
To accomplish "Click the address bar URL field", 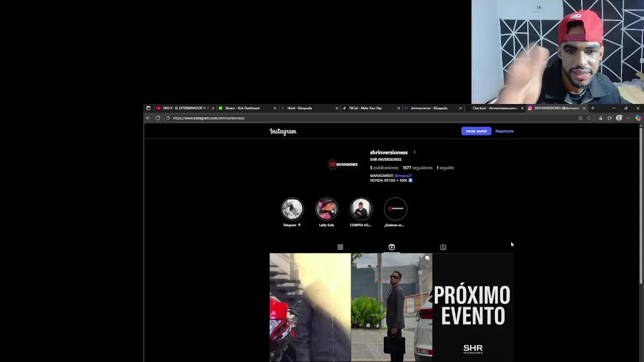I will pyautogui.click(x=372, y=118).
